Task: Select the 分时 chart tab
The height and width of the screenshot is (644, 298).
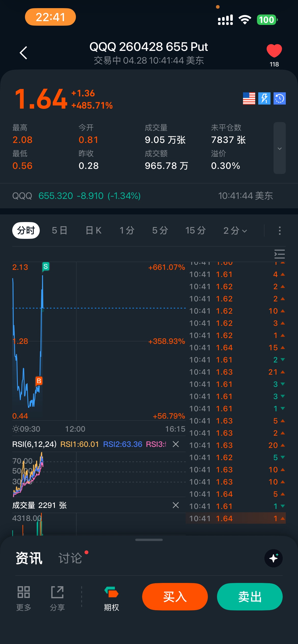Action: [26, 230]
